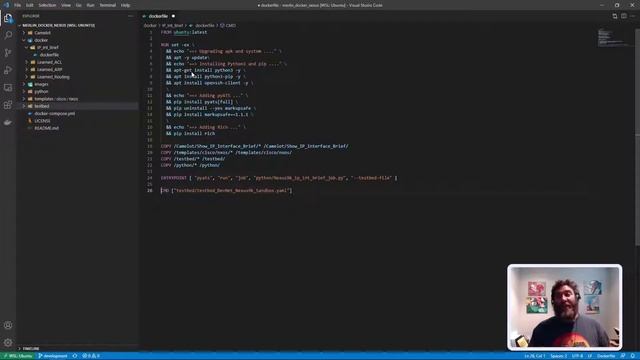This screenshot has height=360, width=640.
Task: Open the Help menu
Action: click(125, 5)
